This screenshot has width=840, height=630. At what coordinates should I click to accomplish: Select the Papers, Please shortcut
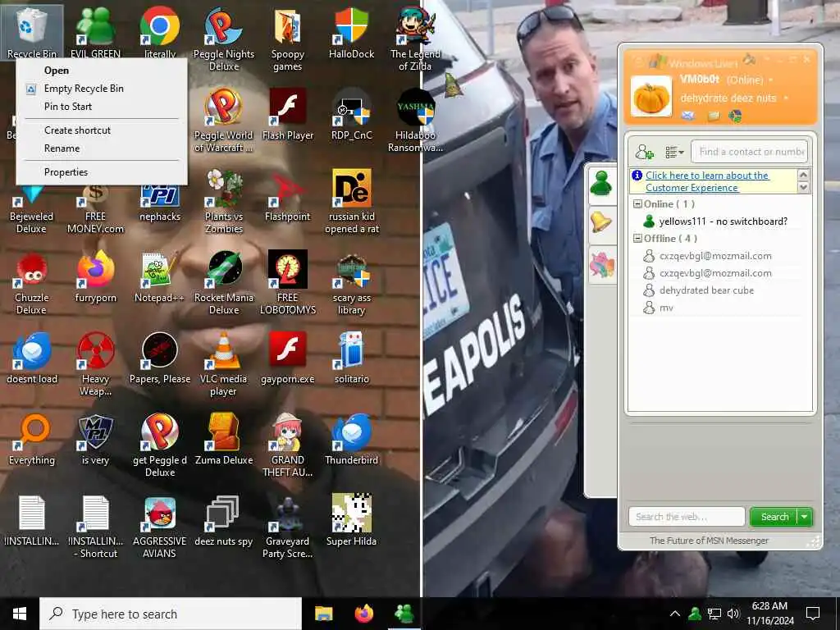[x=160, y=358]
